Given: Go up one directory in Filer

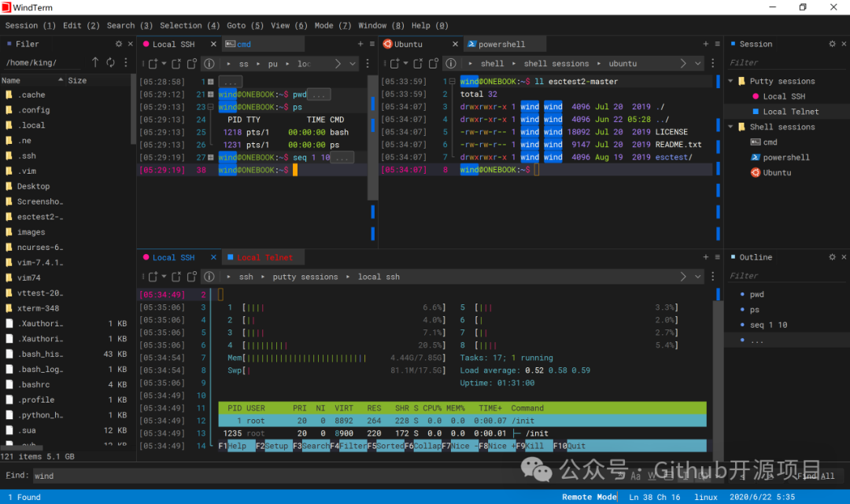Looking at the screenshot, I should coord(95,62).
